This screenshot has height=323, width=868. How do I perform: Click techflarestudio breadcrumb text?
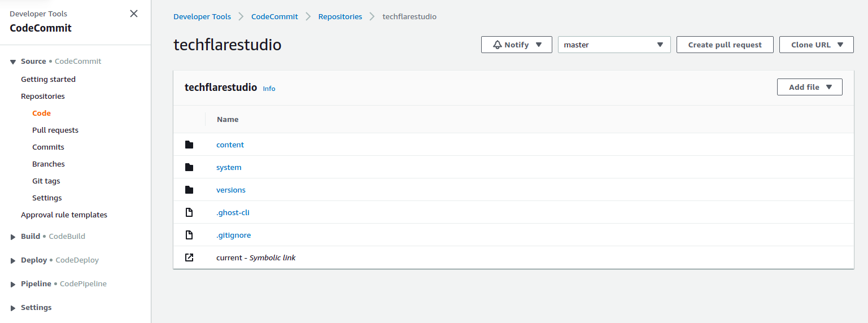coord(409,16)
